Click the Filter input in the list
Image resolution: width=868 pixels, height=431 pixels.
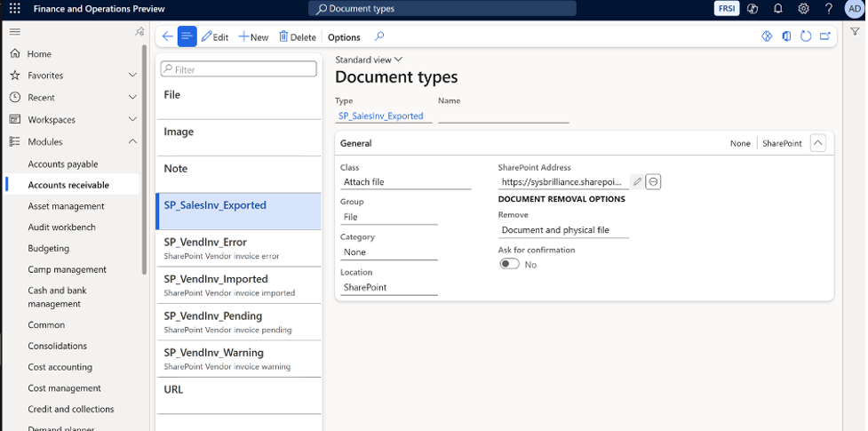pos(239,69)
